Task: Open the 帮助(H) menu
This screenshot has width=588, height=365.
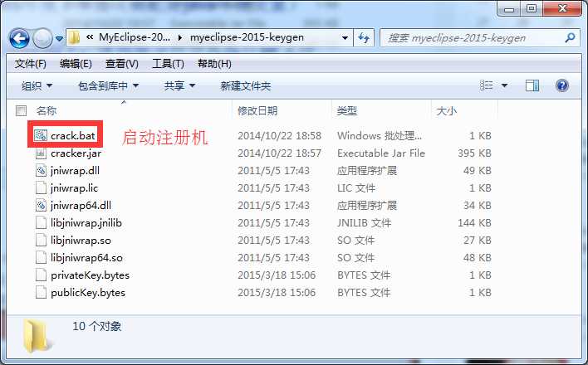Action: (x=214, y=64)
